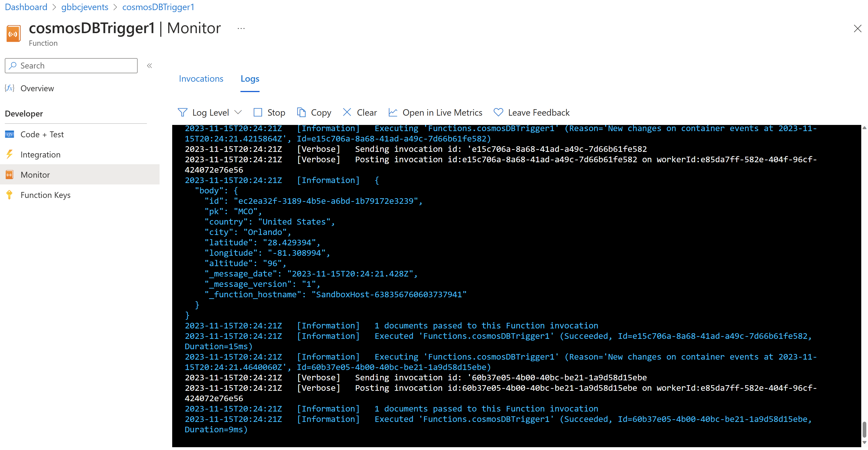Image resolution: width=868 pixels, height=450 pixels.
Task: Click the Copy logs icon
Action: pos(301,113)
